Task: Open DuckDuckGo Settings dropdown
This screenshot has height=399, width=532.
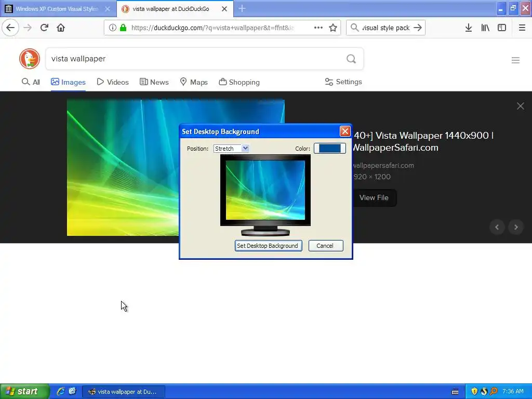Action: point(343,82)
